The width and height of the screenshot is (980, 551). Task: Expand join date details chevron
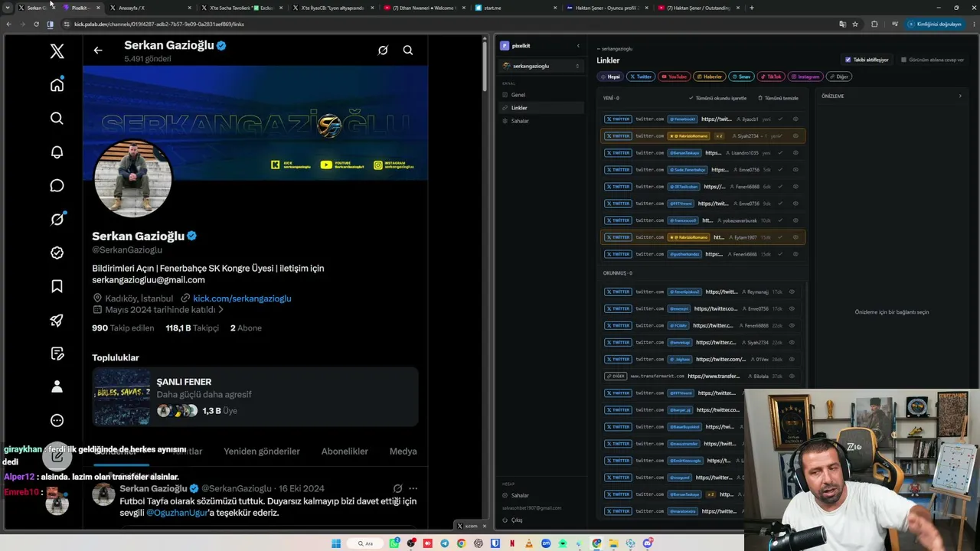coord(220,310)
